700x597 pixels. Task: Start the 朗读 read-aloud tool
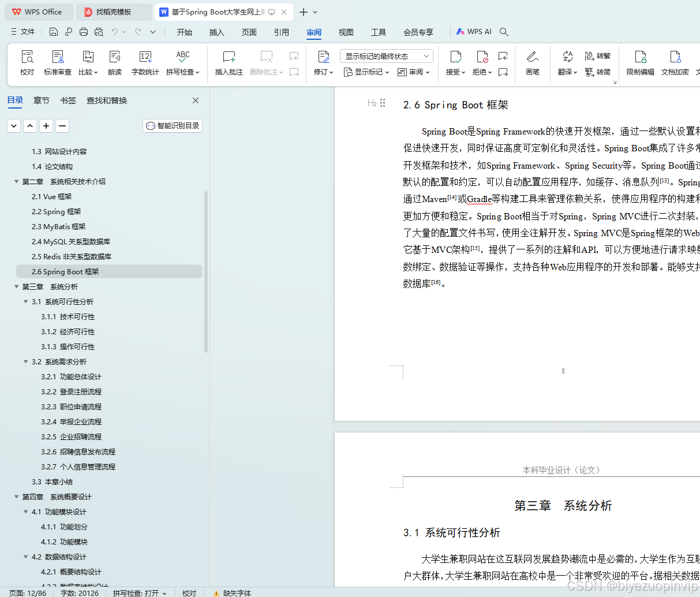click(x=115, y=57)
